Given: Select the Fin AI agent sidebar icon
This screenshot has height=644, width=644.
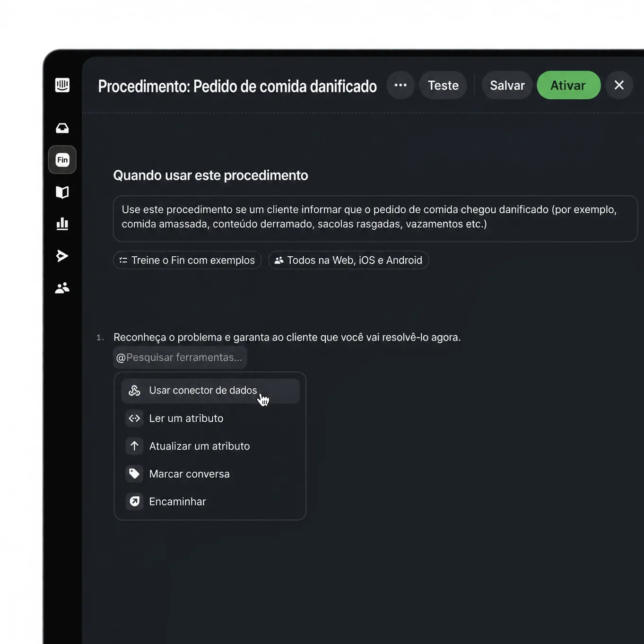Looking at the screenshot, I should click(62, 160).
